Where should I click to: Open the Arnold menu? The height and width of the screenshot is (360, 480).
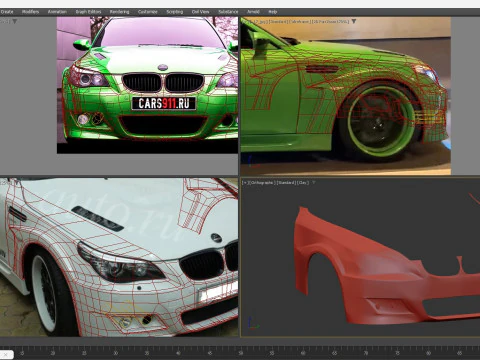tap(253, 12)
